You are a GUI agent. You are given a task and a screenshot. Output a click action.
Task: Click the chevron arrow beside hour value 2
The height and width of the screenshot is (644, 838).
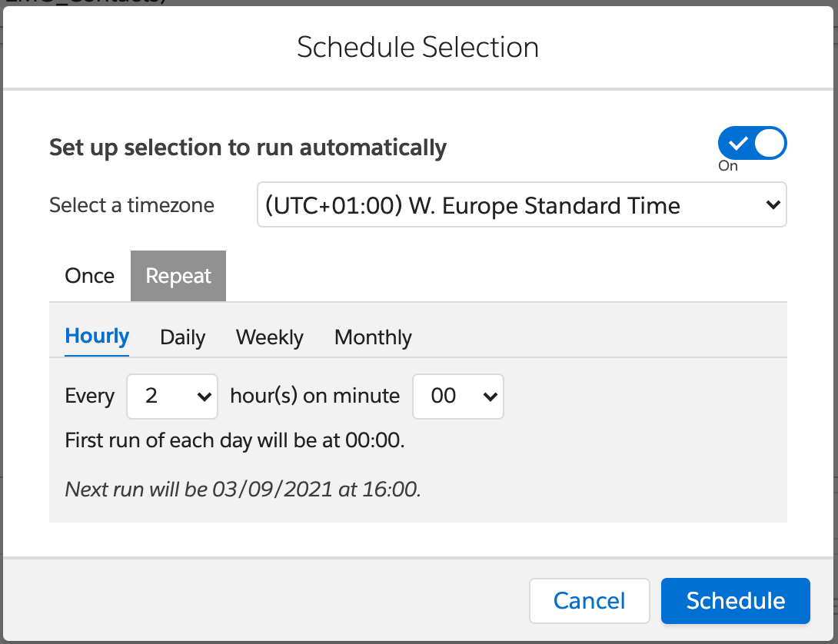tap(204, 397)
